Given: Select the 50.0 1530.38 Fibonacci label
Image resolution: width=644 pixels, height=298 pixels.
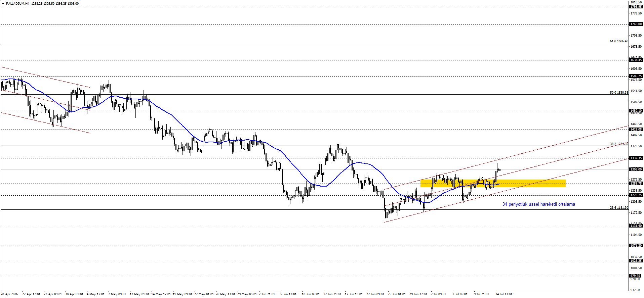Looking at the screenshot, I should [x=619, y=93].
